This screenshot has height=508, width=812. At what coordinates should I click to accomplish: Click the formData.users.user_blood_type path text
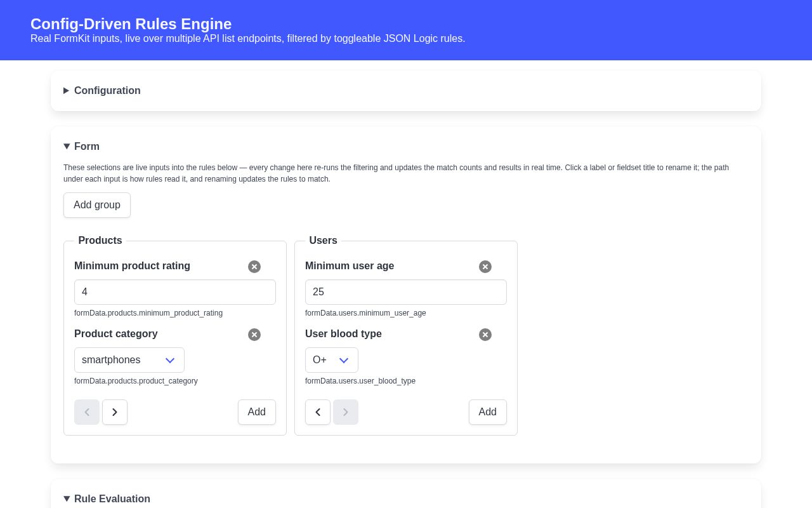click(360, 381)
